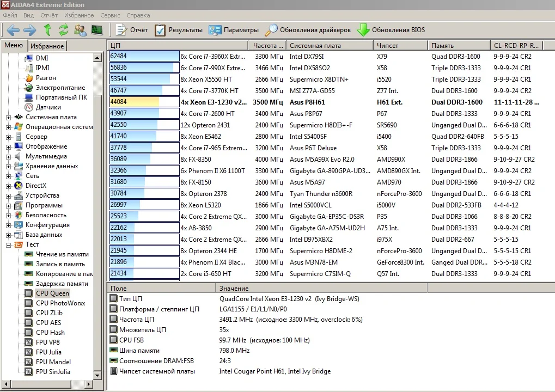Click the green monitor graph toolbar icon
Viewport: 555px width, 392px height.
click(97, 30)
